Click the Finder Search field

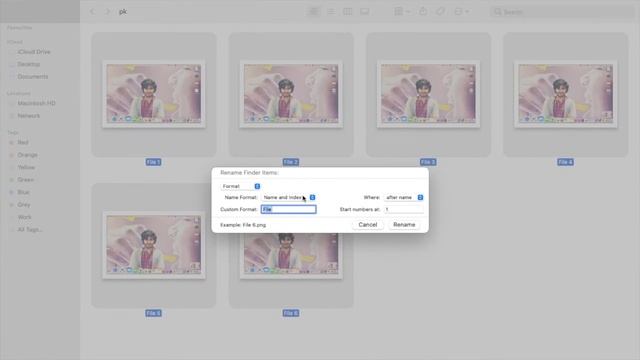pos(562,12)
